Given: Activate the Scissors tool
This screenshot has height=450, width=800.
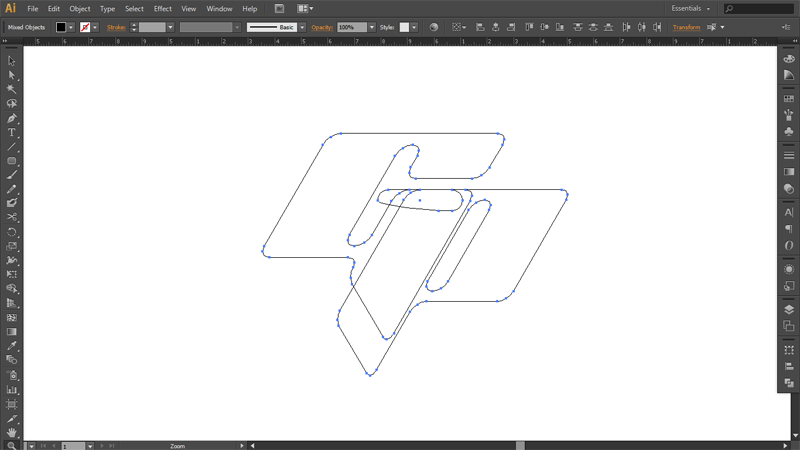Looking at the screenshot, I should point(12,217).
